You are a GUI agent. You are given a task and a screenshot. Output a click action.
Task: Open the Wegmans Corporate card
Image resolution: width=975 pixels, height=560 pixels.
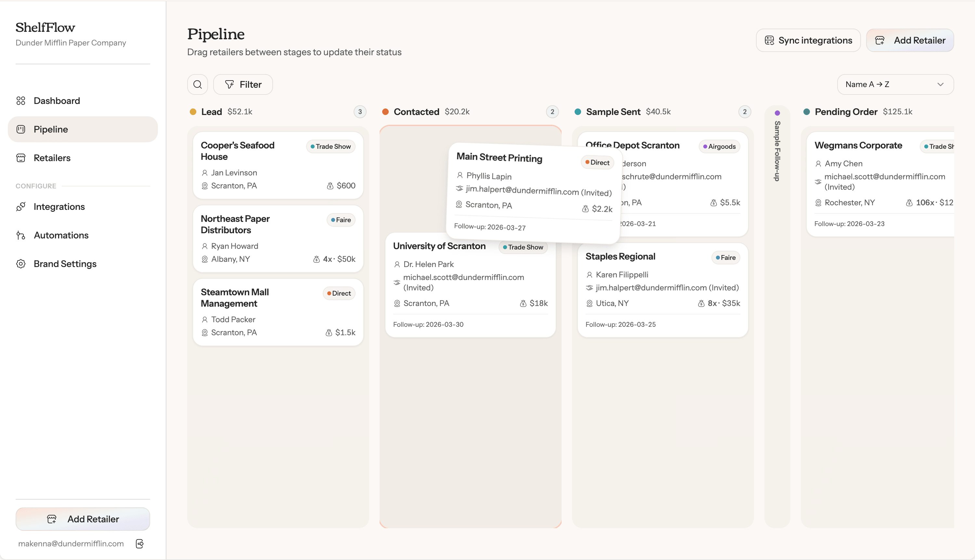(880, 184)
